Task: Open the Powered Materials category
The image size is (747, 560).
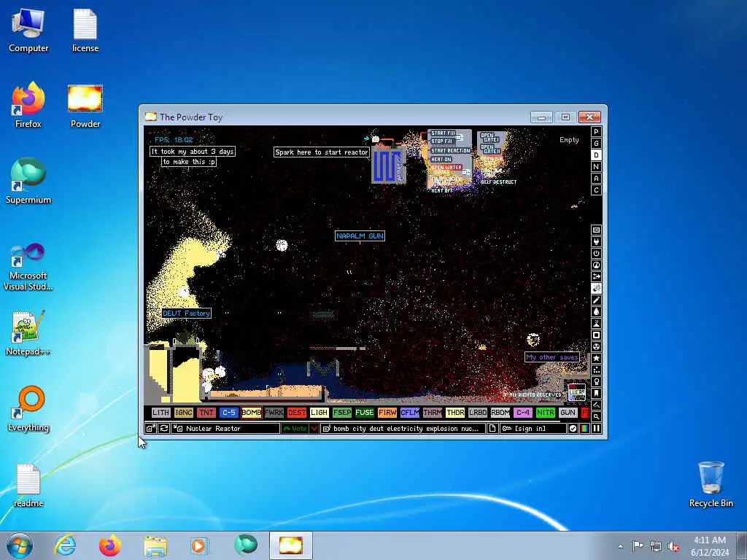Action: click(x=596, y=253)
